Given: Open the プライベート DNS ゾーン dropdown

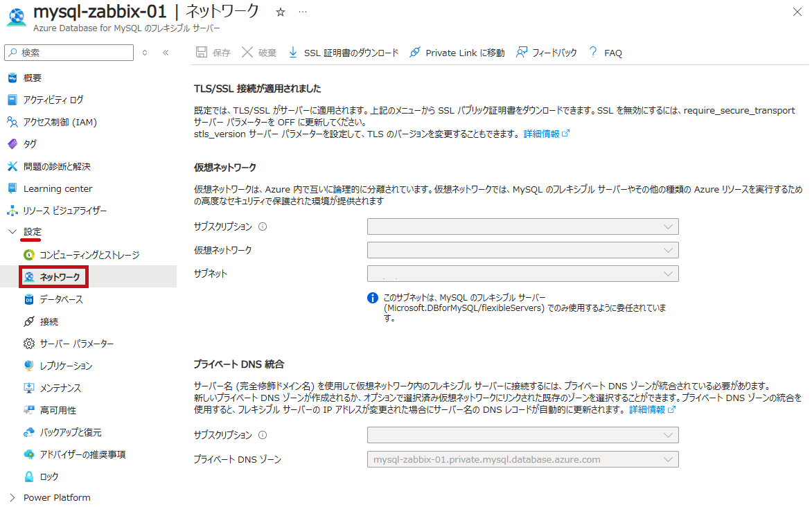Looking at the screenshot, I should click(523, 459).
